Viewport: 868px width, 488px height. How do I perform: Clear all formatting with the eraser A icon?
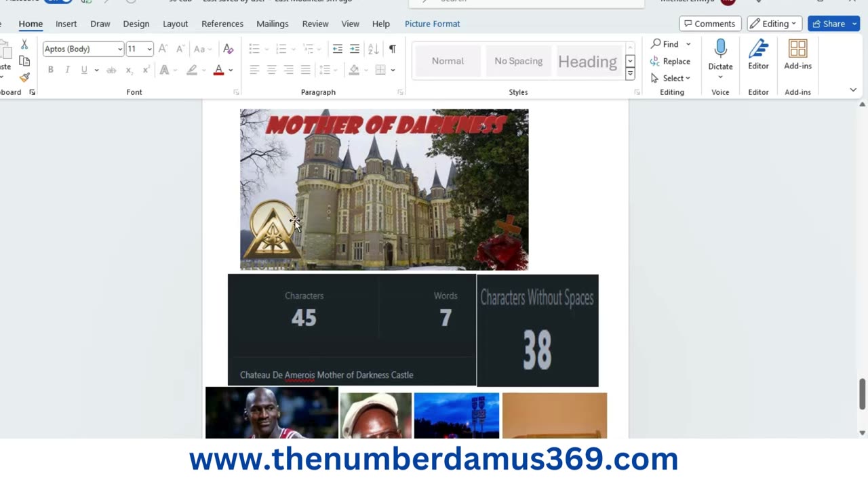point(229,49)
